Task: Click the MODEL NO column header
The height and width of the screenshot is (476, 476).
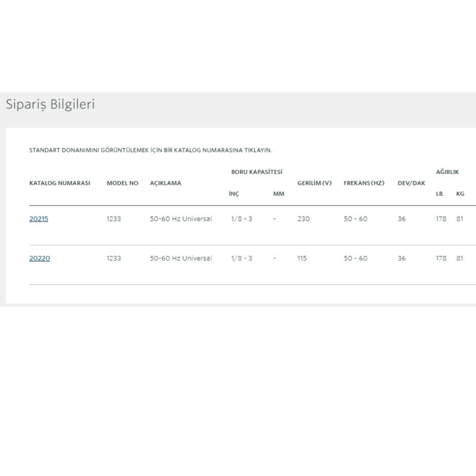Action: tap(122, 183)
